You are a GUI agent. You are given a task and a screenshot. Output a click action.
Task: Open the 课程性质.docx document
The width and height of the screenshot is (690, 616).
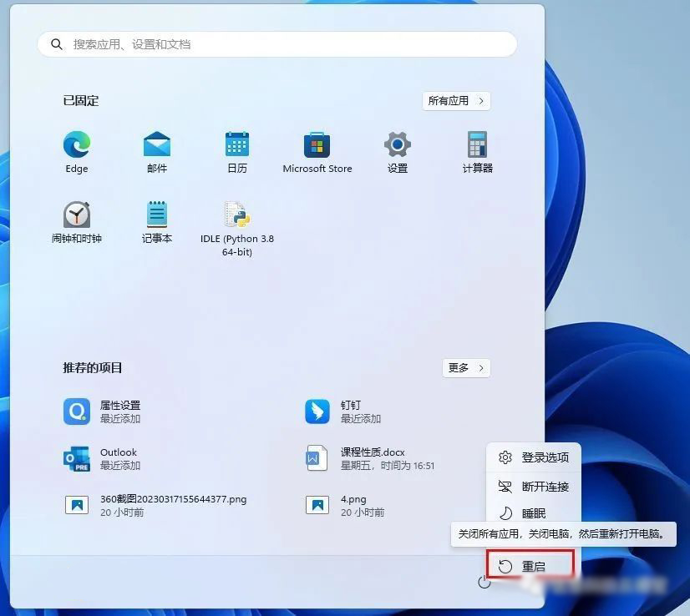pyautogui.click(x=369, y=458)
